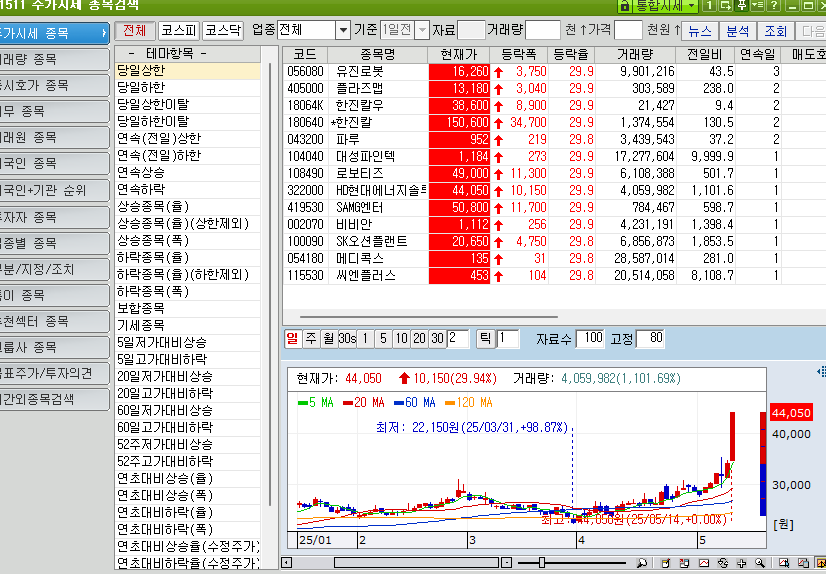The height and width of the screenshot is (574, 826).
Task: Select 당일하한 in theme list
Action: pos(188,87)
